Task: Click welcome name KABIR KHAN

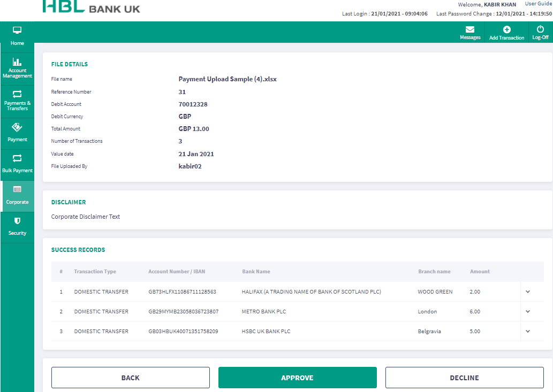Action: (x=500, y=5)
